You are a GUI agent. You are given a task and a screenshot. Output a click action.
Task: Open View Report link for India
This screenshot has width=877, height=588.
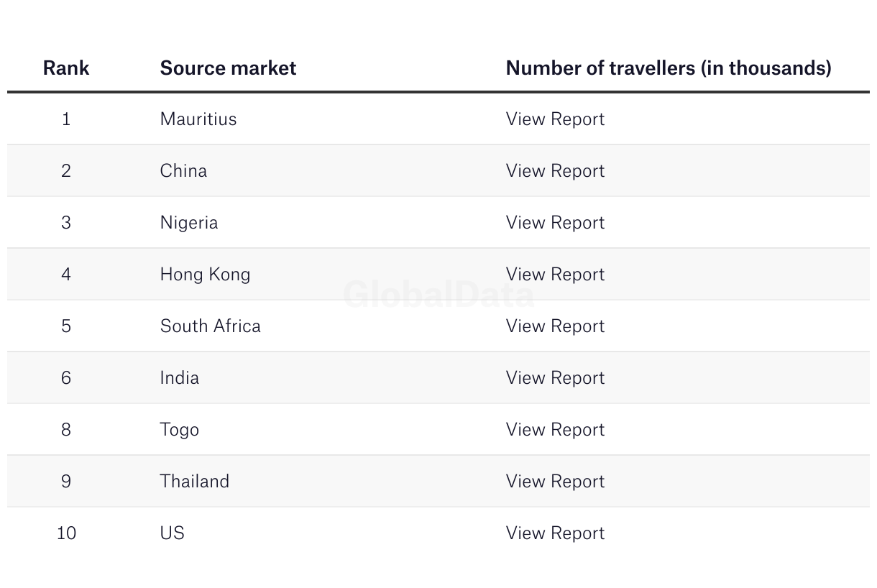[555, 377]
